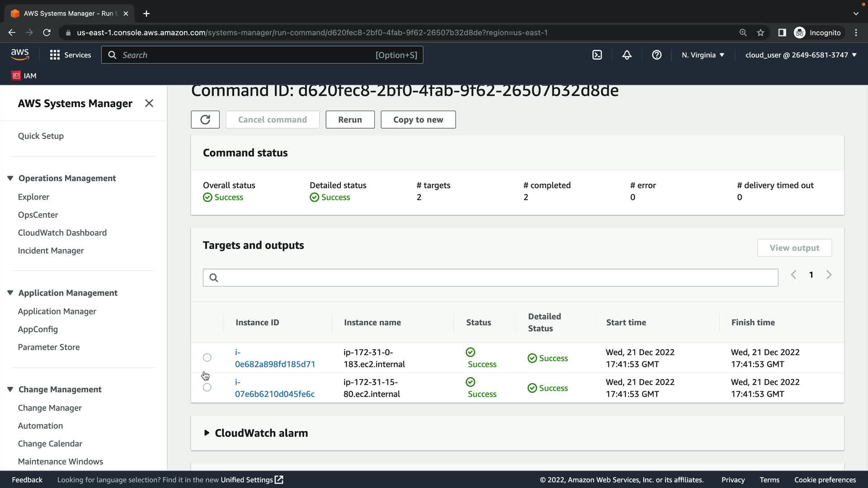Open Parameter Store in sidebar

coord(49,347)
